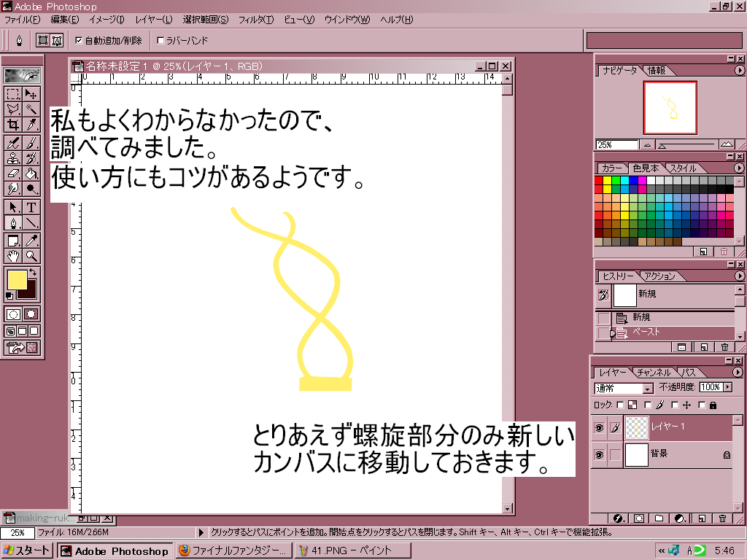Image resolution: width=747 pixels, height=560 pixels.
Task: Open the Layers panel flyout menu arrow
Action: [738, 373]
